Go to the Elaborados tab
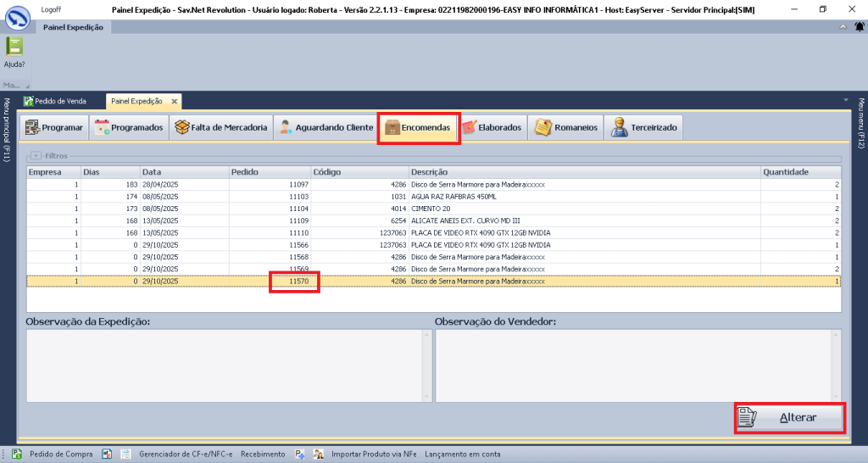Viewport: 868px width, 463px height. point(492,128)
